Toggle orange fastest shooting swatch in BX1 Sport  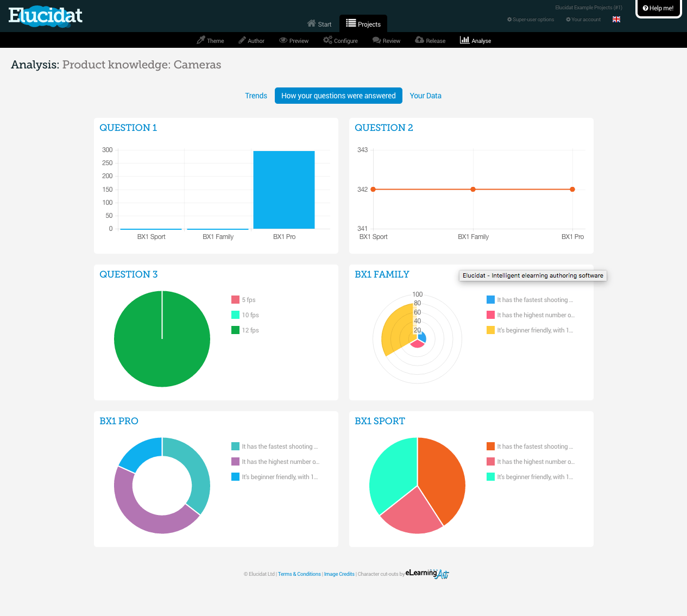tap(490, 446)
